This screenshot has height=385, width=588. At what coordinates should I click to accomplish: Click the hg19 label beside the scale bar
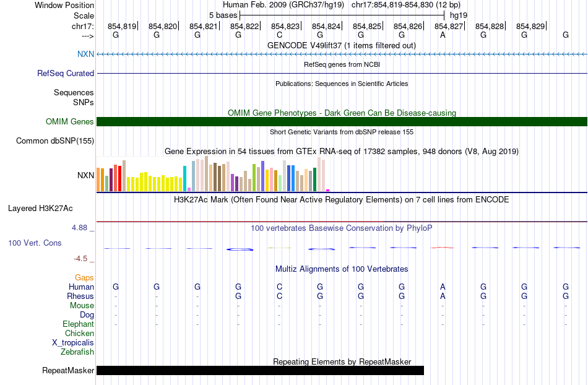pos(459,15)
